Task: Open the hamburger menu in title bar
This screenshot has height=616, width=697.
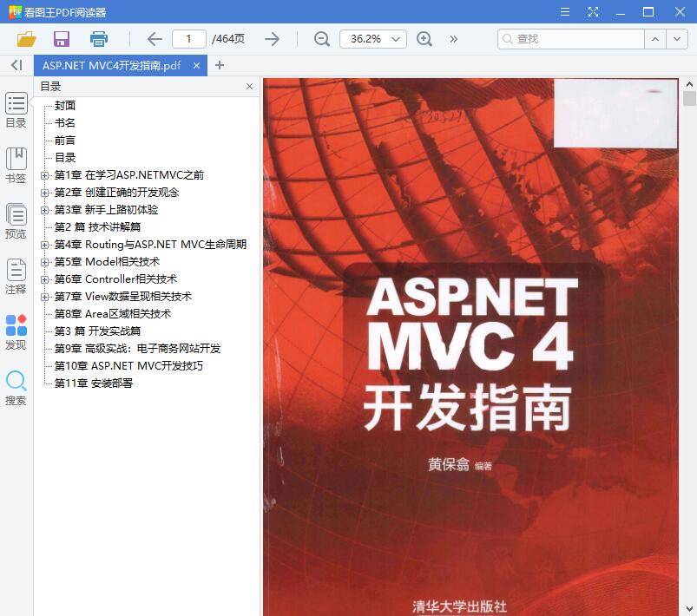Action: click(x=565, y=12)
